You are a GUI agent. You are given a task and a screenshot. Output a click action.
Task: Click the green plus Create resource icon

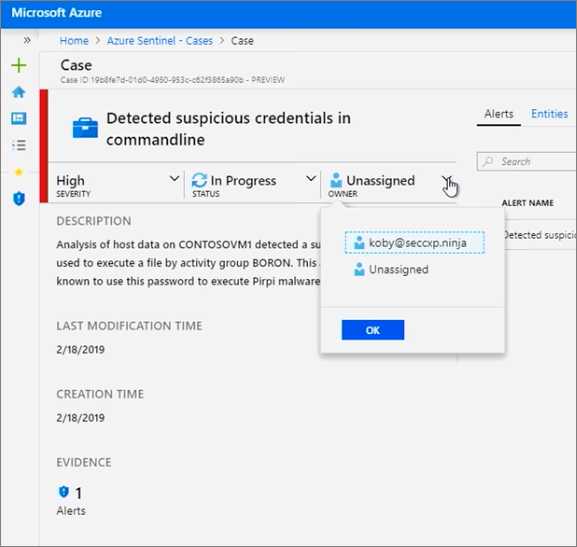[x=19, y=65]
